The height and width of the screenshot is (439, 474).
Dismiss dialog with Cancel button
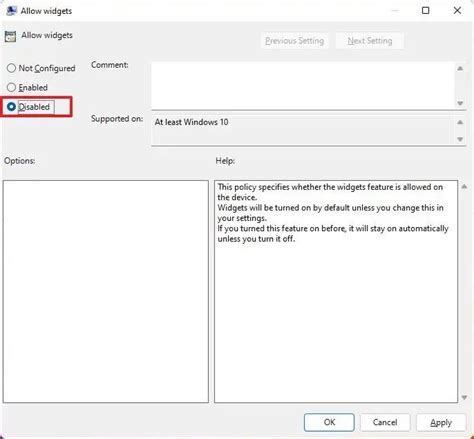click(x=385, y=422)
